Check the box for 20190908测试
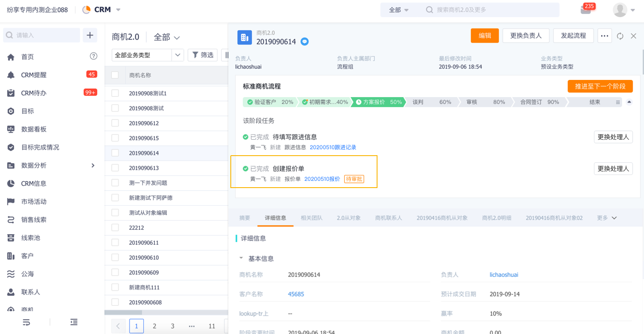The width and height of the screenshot is (644, 334). pos(115,108)
